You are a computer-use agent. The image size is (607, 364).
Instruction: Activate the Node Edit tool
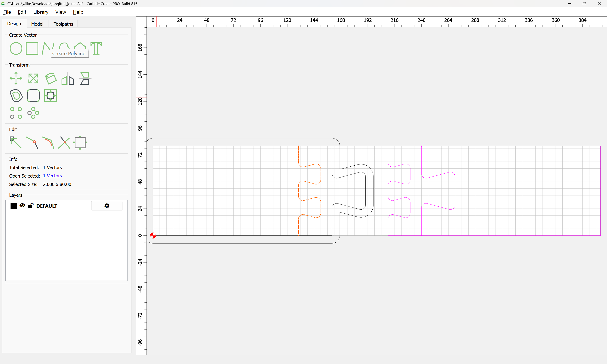point(15,143)
